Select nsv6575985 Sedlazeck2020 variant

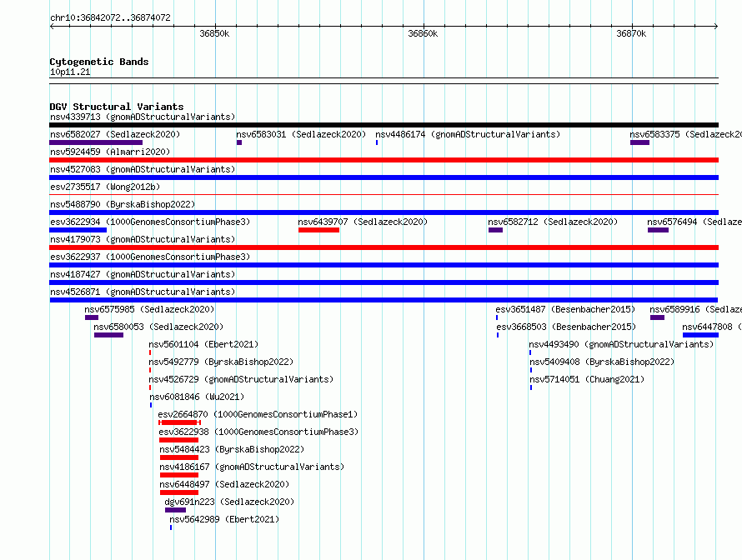coord(149,309)
